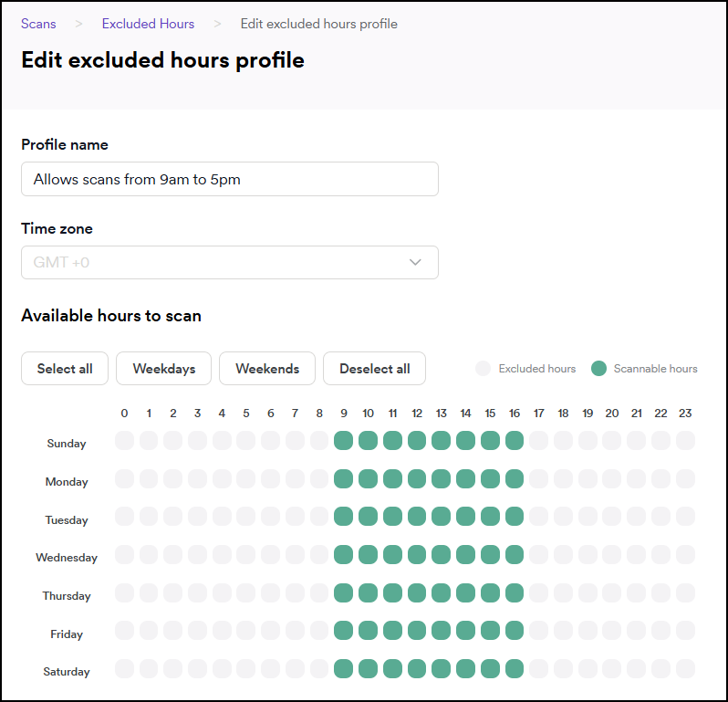
Task: Toggle Friday hour 6 slot
Action: pyautogui.click(x=271, y=631)
